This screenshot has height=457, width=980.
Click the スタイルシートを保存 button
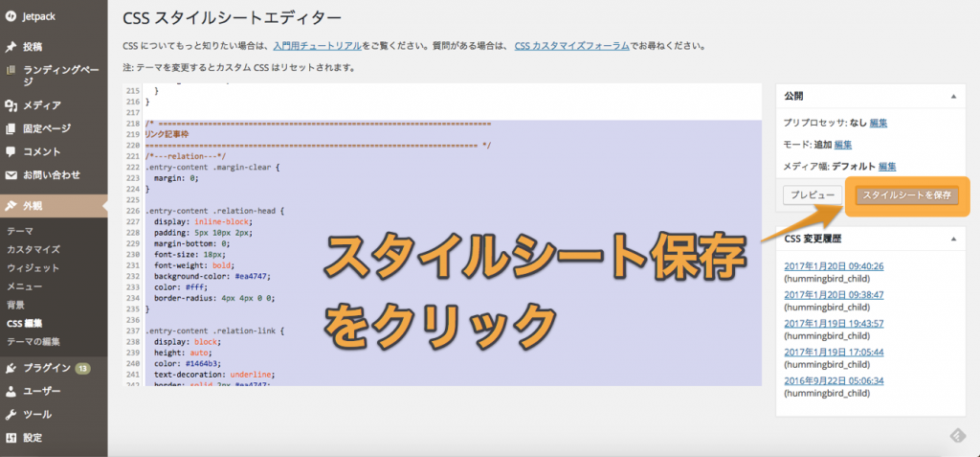click(x=907, y=194)
